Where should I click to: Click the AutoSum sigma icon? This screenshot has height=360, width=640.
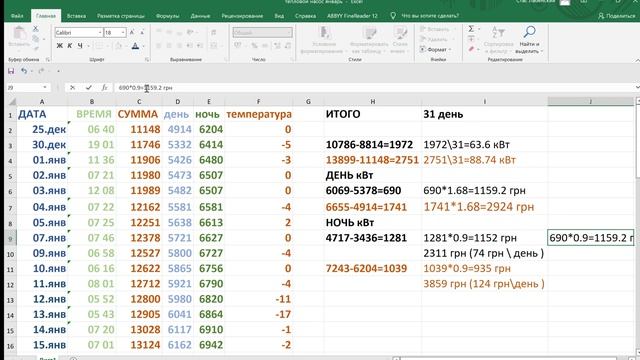click(x=471, y=29)
